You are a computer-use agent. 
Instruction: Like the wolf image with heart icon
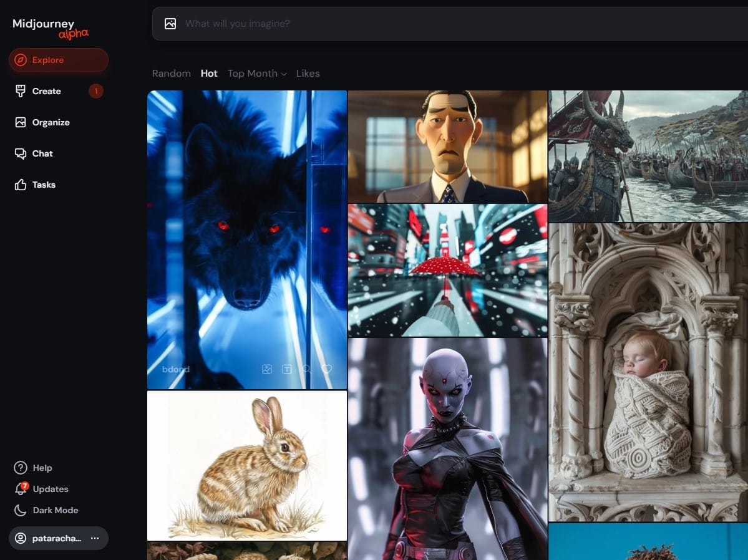click(326, 369)
